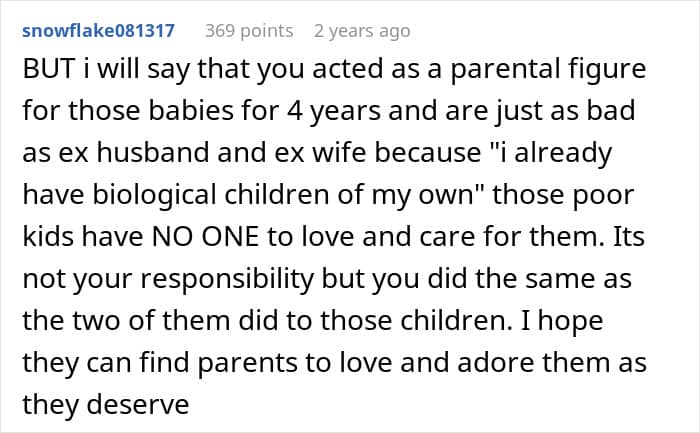Click the words "4 years" in the comment
The width and height of the screenshot is (700, 433).
333,111
